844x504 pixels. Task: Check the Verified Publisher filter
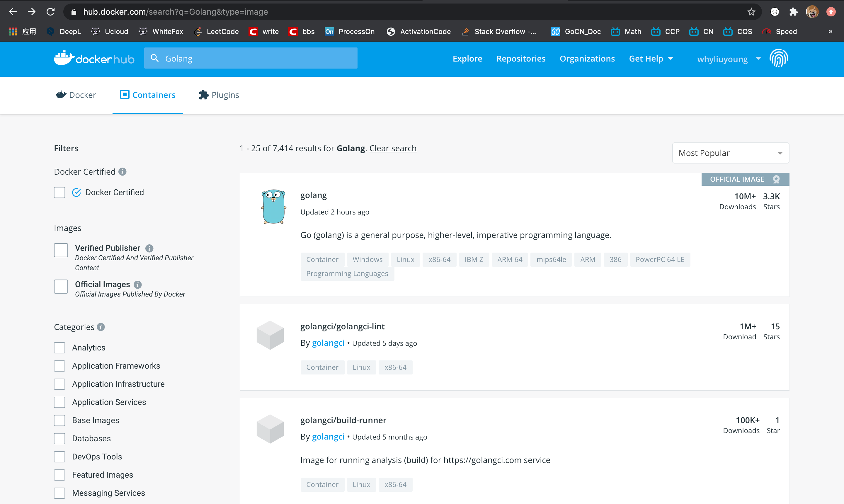pyautogui.click(x=61, y=250)
